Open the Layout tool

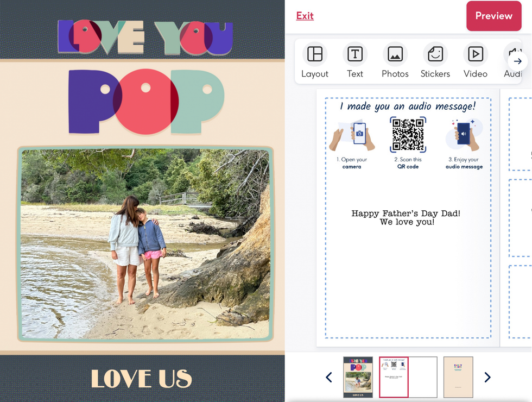pyautogui.click(x=315, y=61)
